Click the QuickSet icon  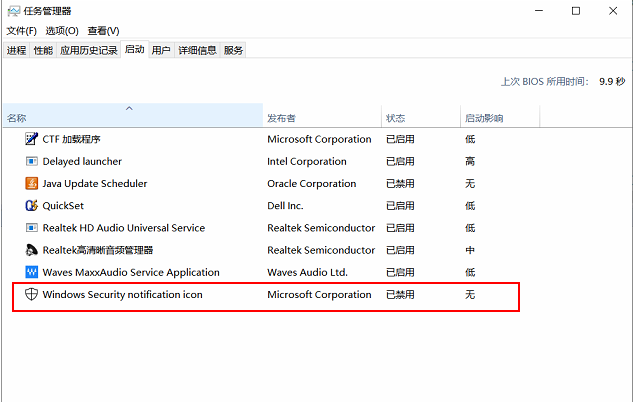pyautogui.click(x=31, y=205)
